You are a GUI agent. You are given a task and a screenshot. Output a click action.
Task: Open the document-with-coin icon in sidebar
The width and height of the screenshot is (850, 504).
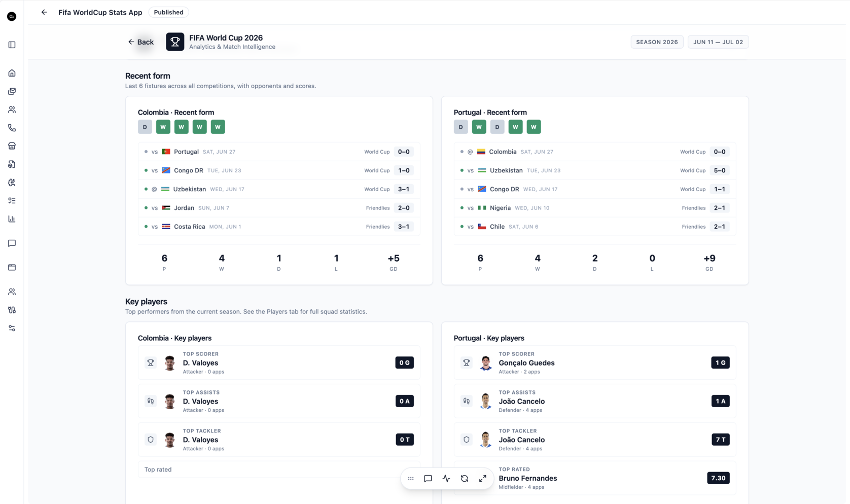click(12, 164)
